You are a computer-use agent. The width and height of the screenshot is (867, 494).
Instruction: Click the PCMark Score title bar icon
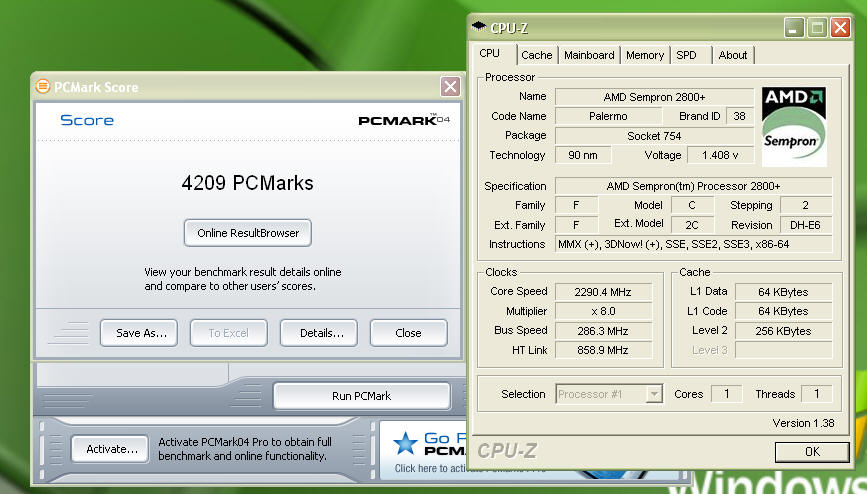43,86
